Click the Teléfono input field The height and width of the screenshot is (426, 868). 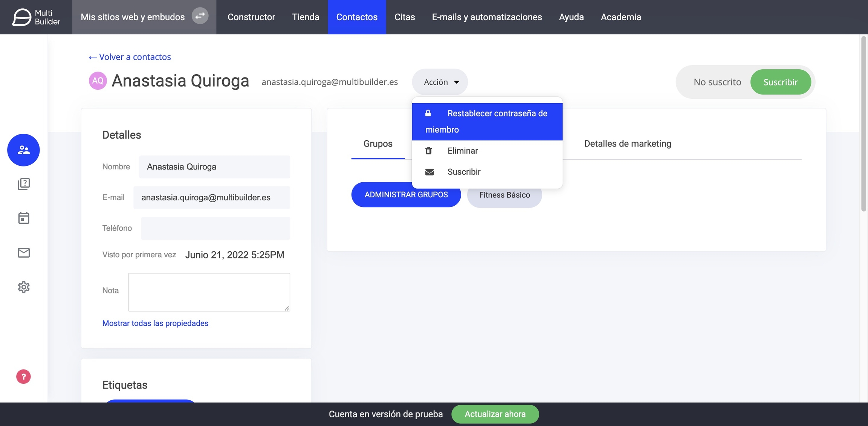tap(215, 228)
